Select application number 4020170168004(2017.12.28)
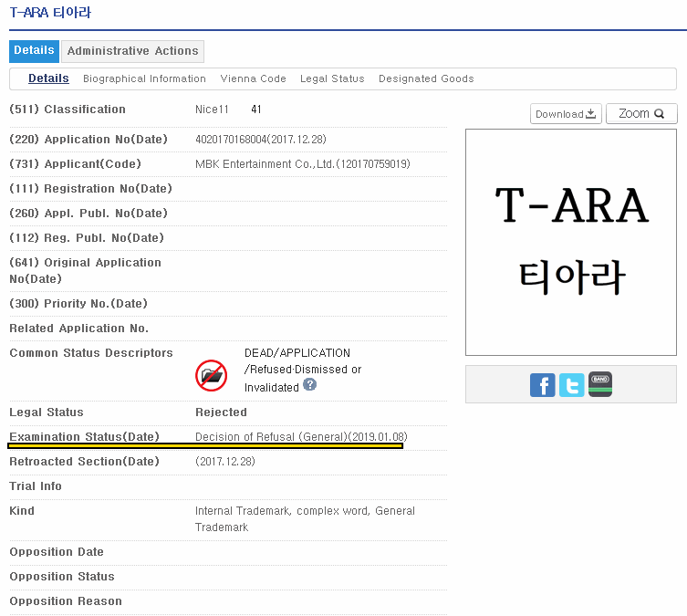Viewport: 687px width, 616px height. pos(261,140)
